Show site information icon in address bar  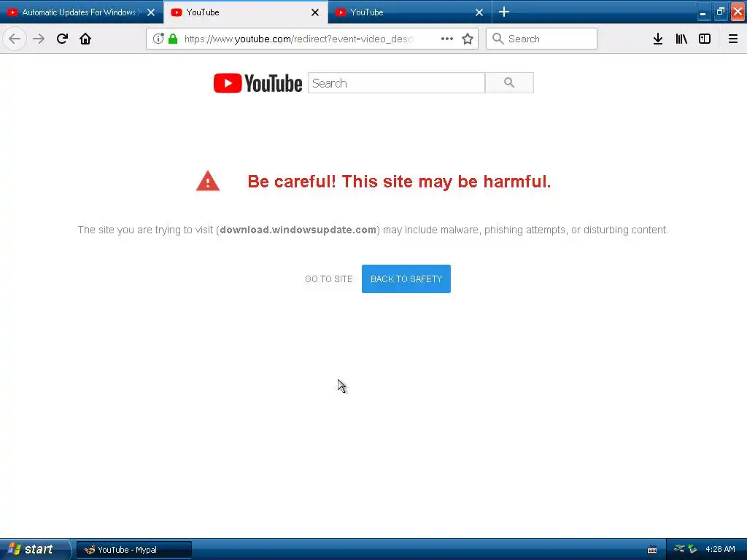pyautogui.click(x=158, y=39)
